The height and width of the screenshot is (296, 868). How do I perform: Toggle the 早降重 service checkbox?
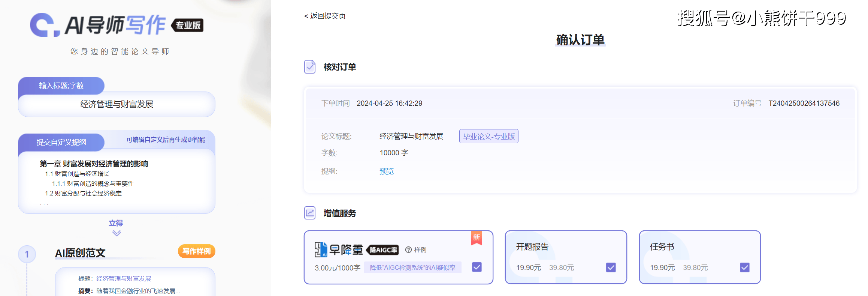[477, 267]
